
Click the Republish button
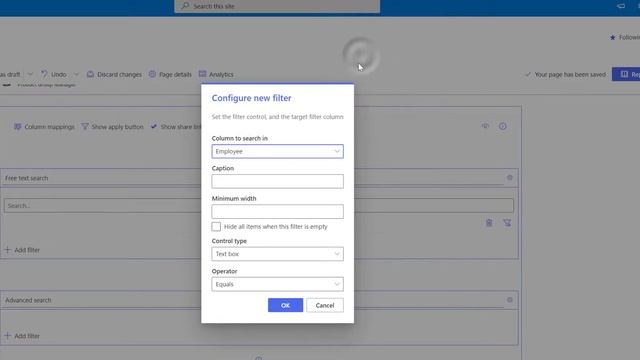click(x=626, y=74)
